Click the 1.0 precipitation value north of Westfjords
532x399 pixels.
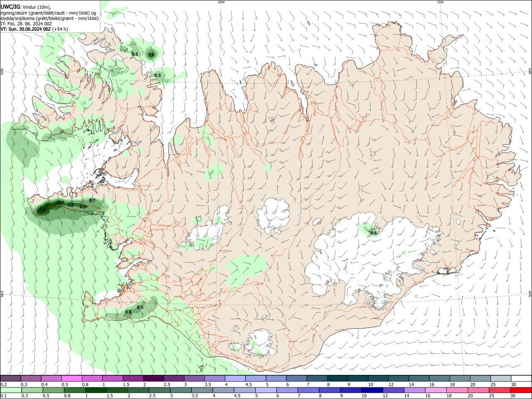[151, 55]
